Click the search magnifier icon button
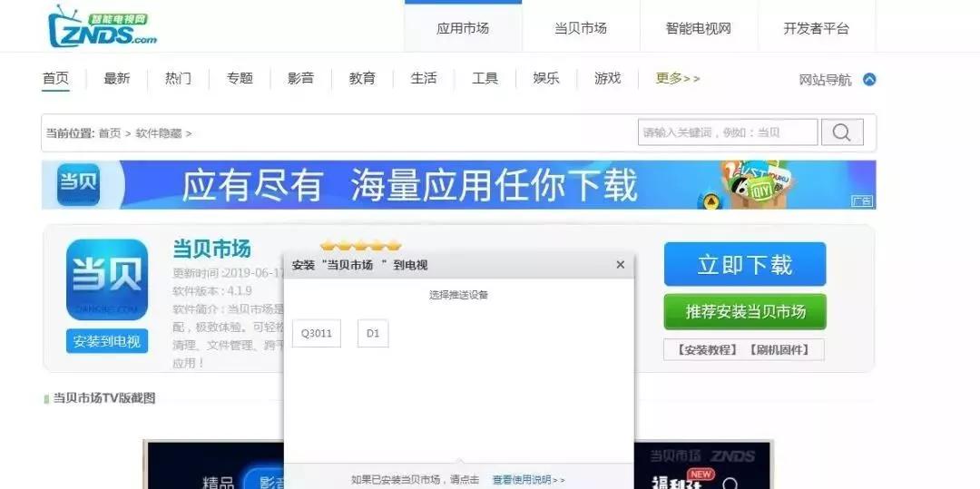Screen dimensions: 980x489 coord(842,132)
